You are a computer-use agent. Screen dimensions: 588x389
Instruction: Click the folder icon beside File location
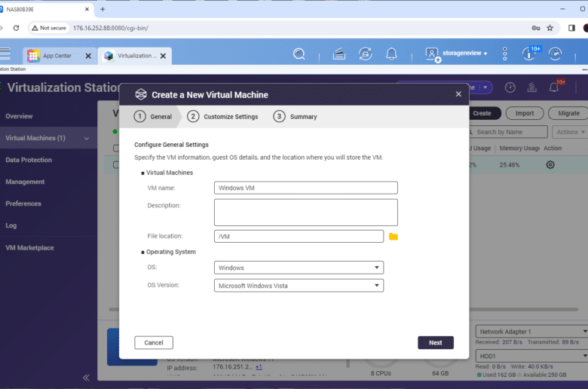[393, 236]
